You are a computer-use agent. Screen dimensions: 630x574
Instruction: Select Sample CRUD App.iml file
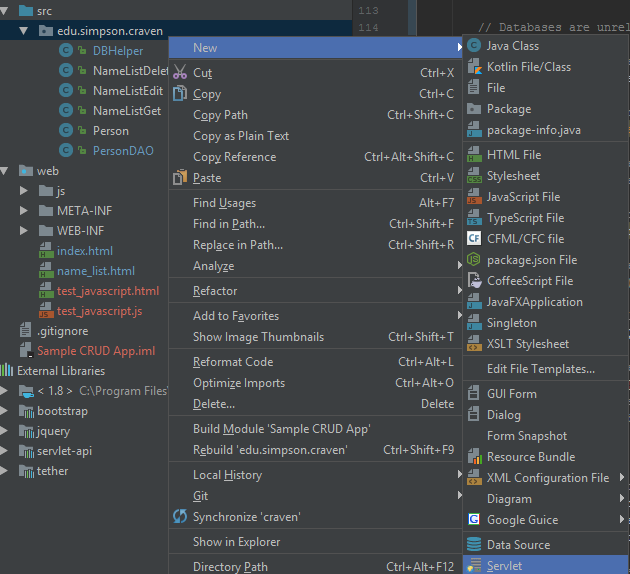[x=96, y=351]
